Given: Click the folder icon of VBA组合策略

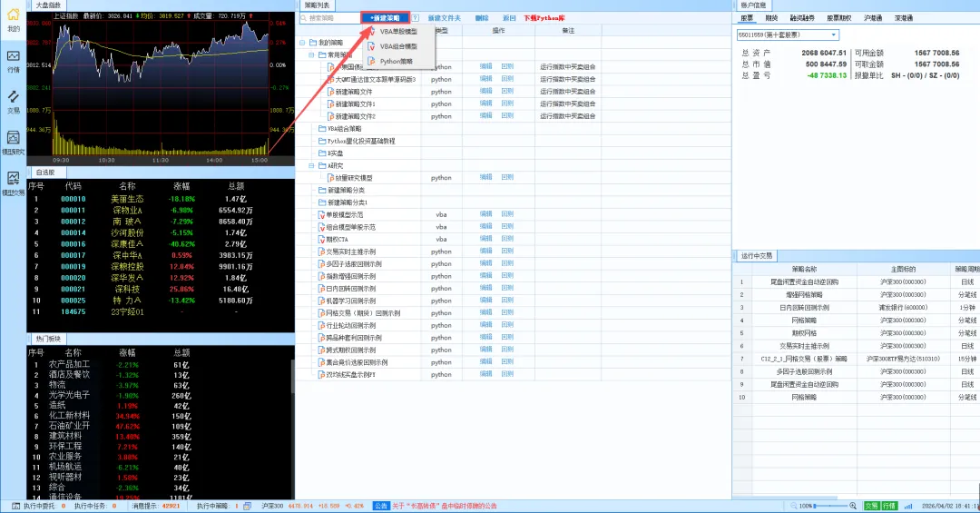Looking at the screenshot, I should (x=322, y=129).
